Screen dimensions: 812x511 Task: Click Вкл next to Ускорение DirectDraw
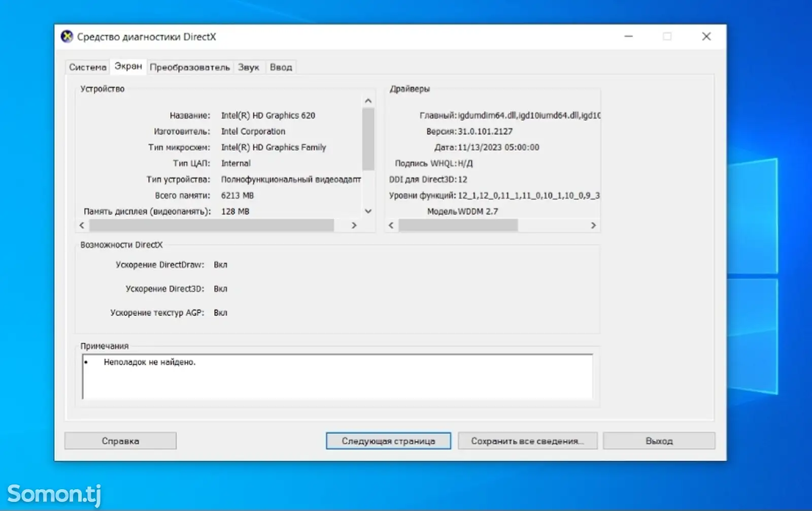pos(220,265)
